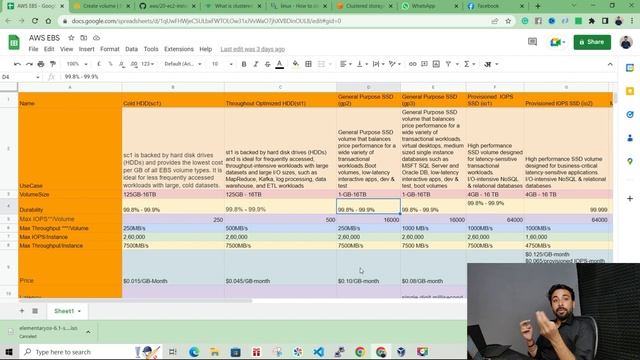
Task: Switch to the Facebook browser tab
Action: 496,6
